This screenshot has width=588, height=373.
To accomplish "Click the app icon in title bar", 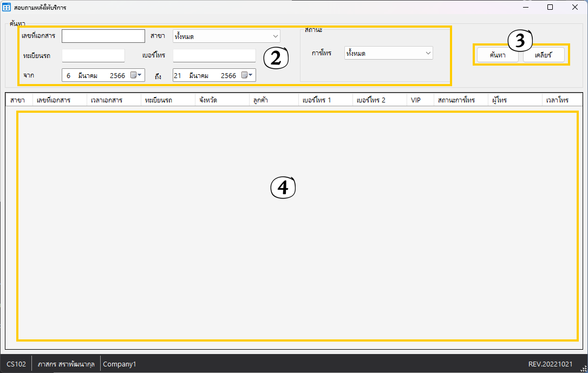I will [6, 7].
